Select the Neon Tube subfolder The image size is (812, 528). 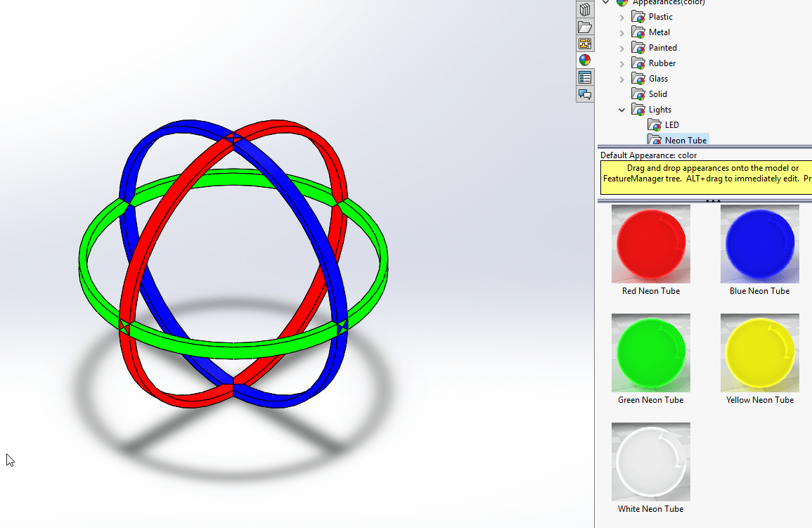click(685, 140)
